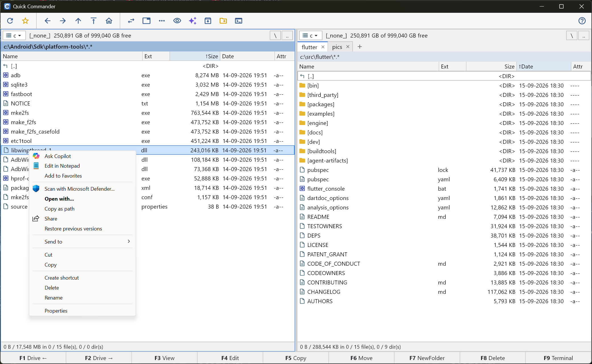Image resolution: width=592 pixels, height=364 pixels.
Task: Switch to the flutter tab
Action: pos(309,47)
